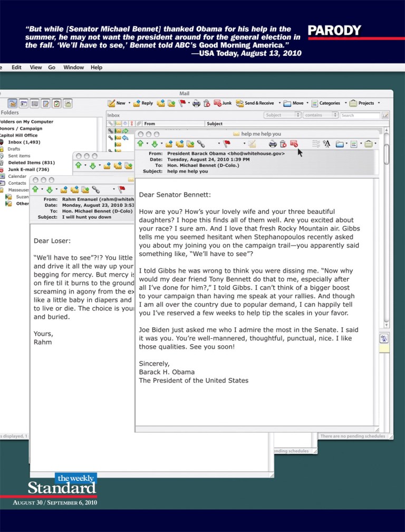The width and height of the screenshot is (405, 532).
Task: Go to next message in Obama email window
Action: (x=154, y=144)
